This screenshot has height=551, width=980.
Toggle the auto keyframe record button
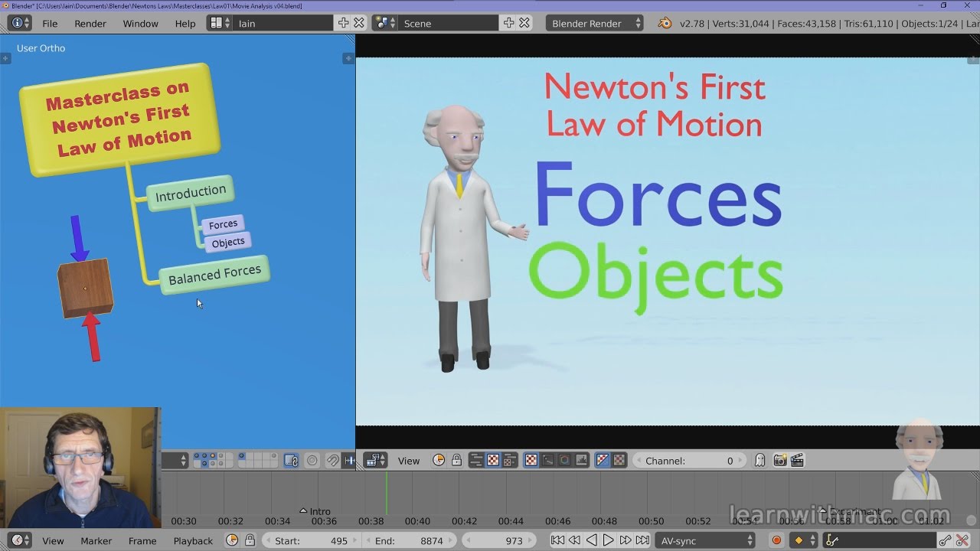[x=777, y=541]
